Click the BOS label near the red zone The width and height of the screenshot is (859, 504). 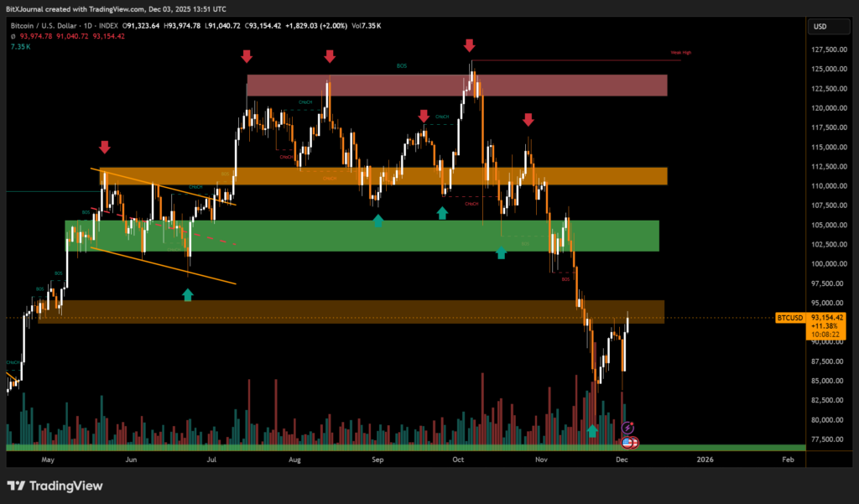click(402, 65)
